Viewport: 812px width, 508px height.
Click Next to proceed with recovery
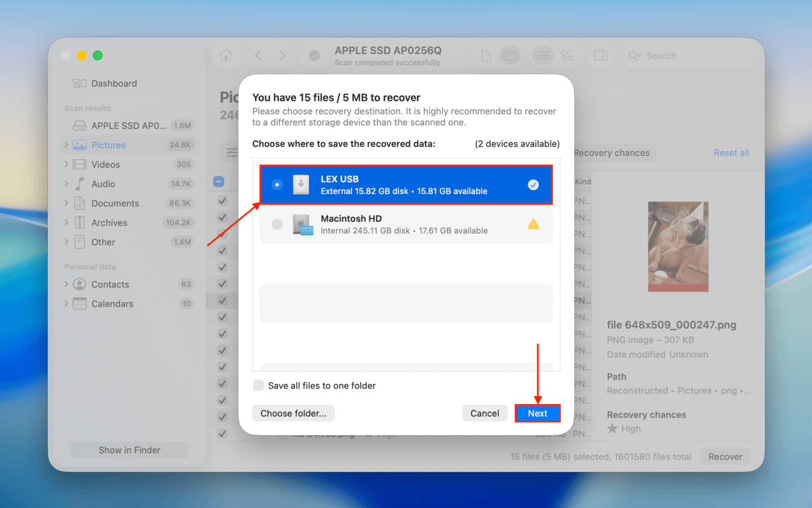tap(537, 413)
